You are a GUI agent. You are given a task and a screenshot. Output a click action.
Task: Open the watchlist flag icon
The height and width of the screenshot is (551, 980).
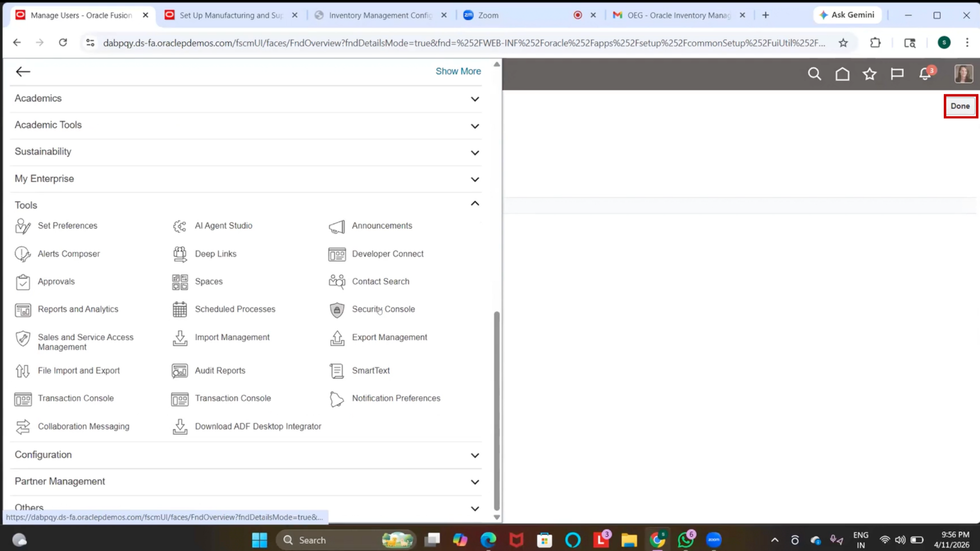(897, 74)
